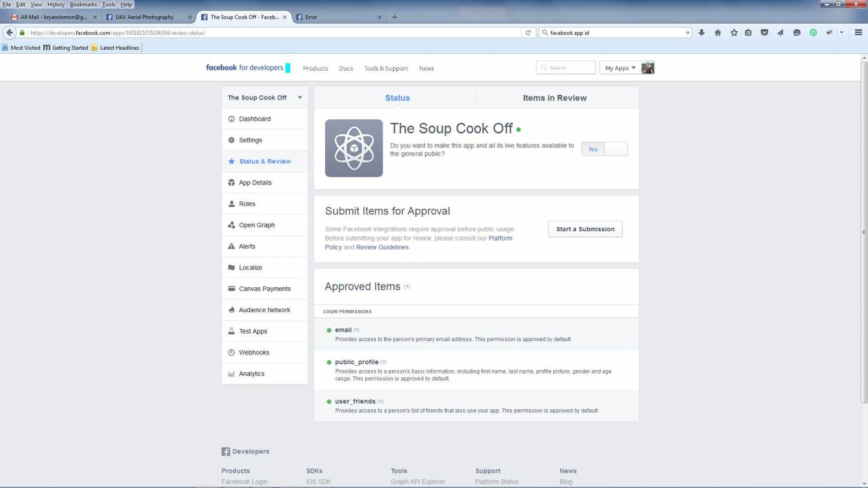Screen dimensions: 868x488
Task: Click the Webhooks icon in sidebar
Action: (x=231, y=353)
